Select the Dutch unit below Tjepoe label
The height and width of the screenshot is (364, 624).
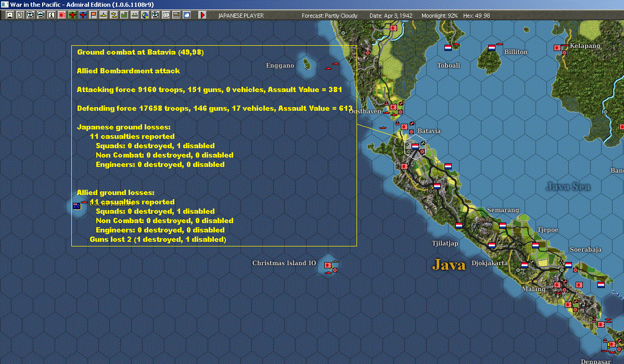coord(535,245)
